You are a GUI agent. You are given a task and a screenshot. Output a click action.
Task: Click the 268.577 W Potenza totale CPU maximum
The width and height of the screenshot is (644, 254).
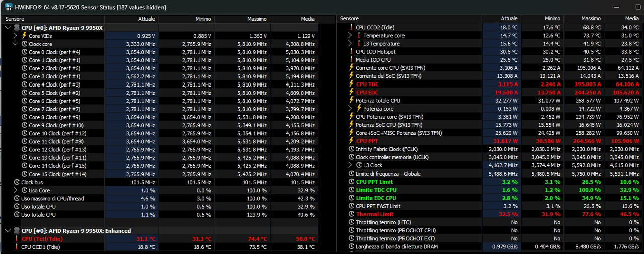(x=588, y=101)
